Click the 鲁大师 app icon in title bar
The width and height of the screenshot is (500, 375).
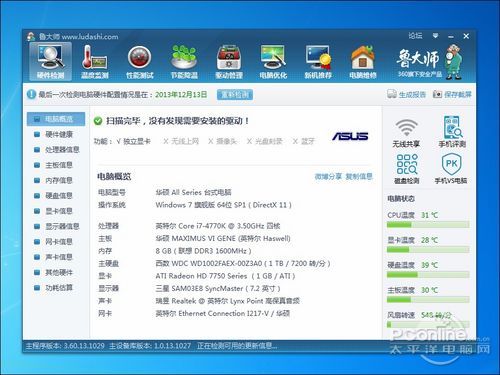[31, 36]
